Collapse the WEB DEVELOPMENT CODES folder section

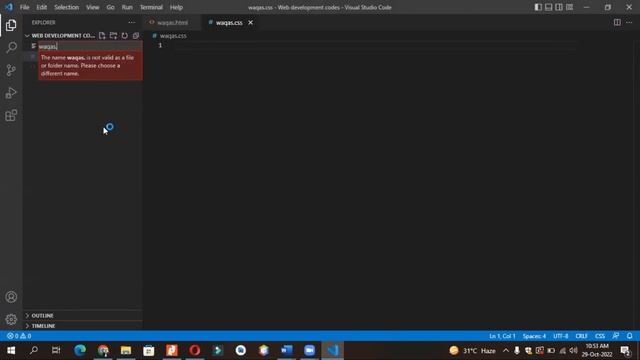coord(63,36)
